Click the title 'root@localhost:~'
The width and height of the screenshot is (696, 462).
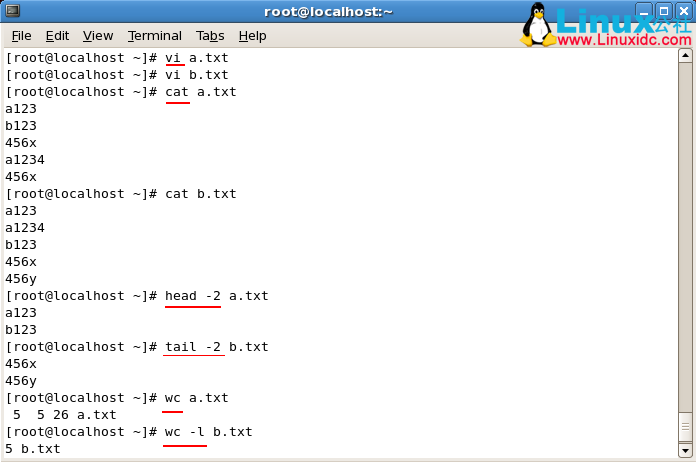tap(328, 12)
